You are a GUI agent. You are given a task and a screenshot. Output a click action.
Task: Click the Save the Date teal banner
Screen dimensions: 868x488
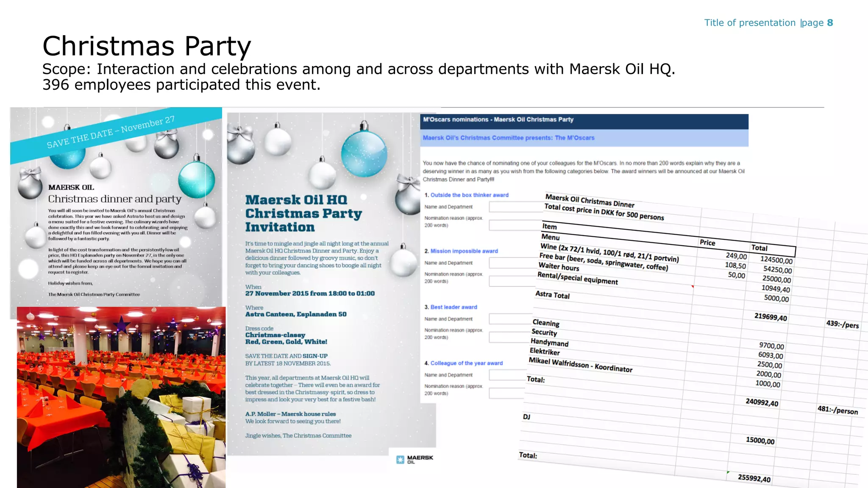(111, 133)
